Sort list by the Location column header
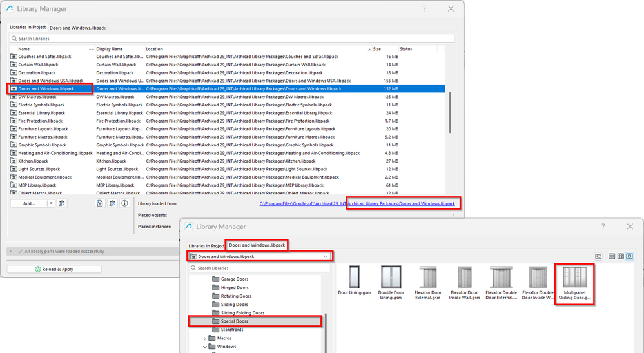The height and width of the screenshot is (353, 644). coord(155,49)
